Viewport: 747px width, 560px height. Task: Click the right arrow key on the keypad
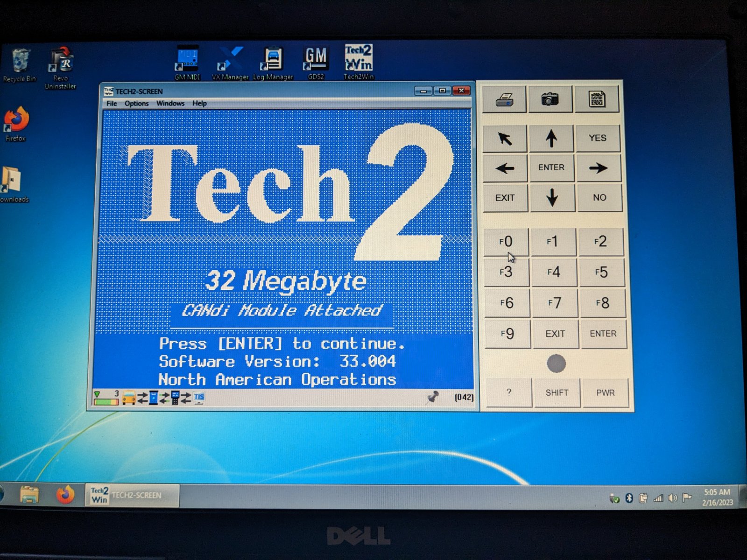click(x=599, y=168)
